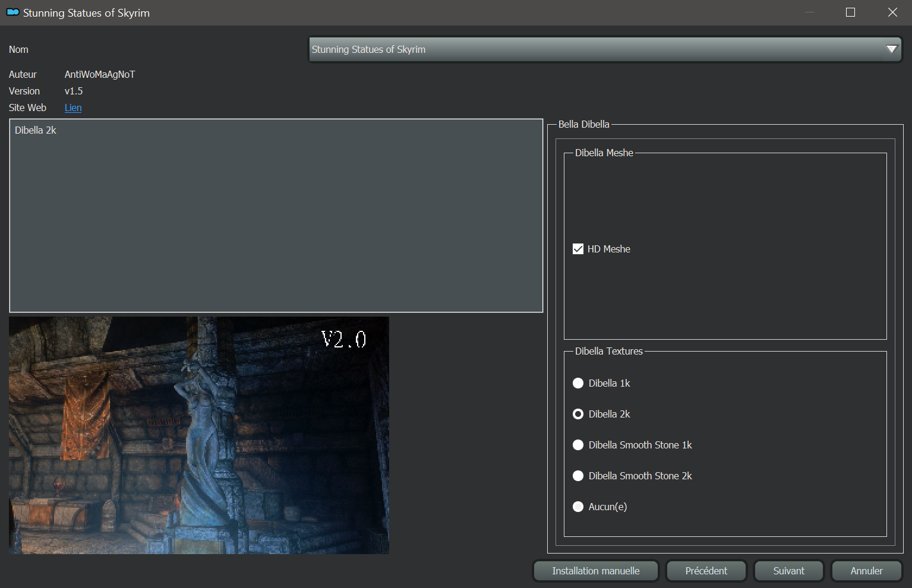Click the dropdown arrow of the Nom field

tap(891, 49)
